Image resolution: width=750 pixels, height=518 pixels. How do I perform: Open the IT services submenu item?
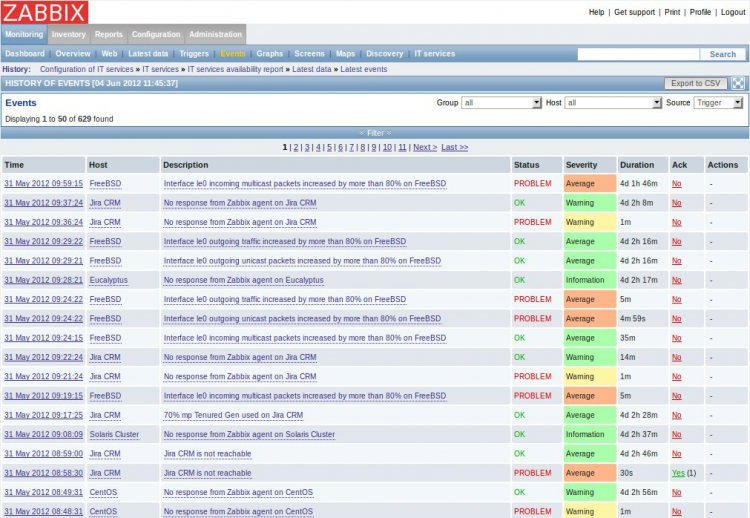coord(434,54)
